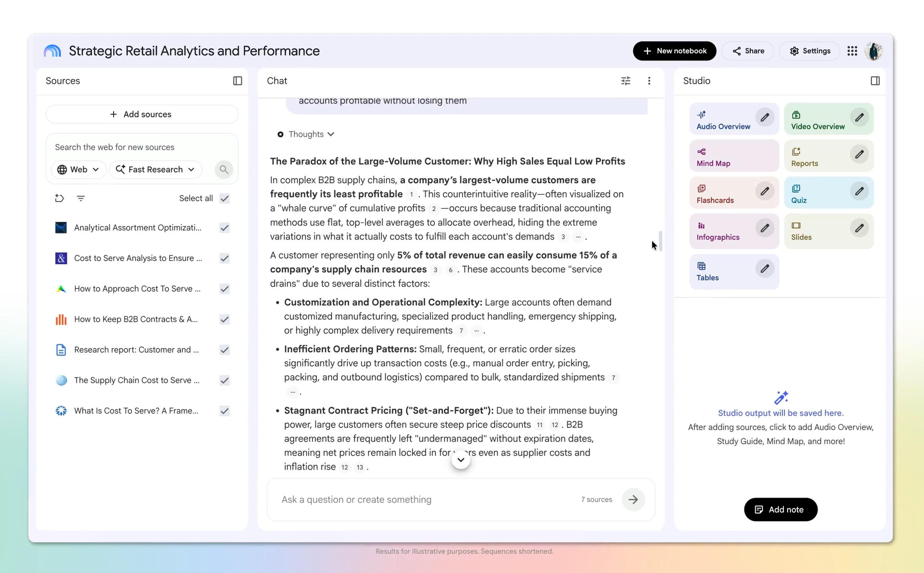The width and height of the screenshot is (924, 573).
Task: Open the user profile avatar
Action: click(874, 51)
